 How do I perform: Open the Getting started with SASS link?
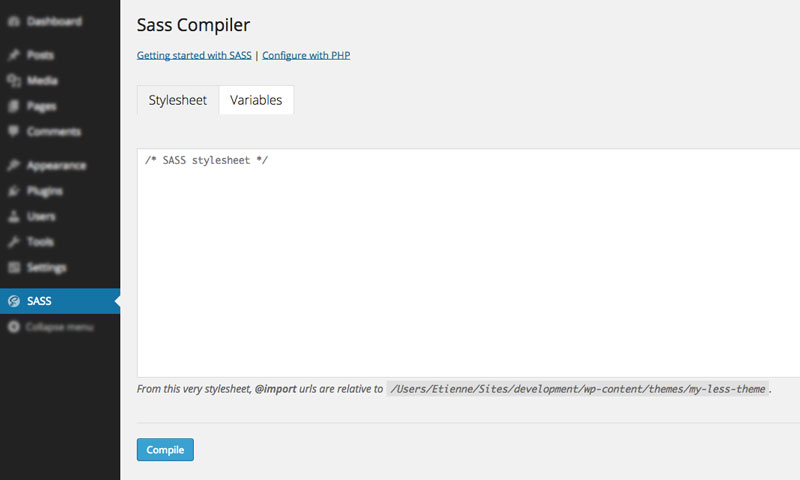coord(194,55)
